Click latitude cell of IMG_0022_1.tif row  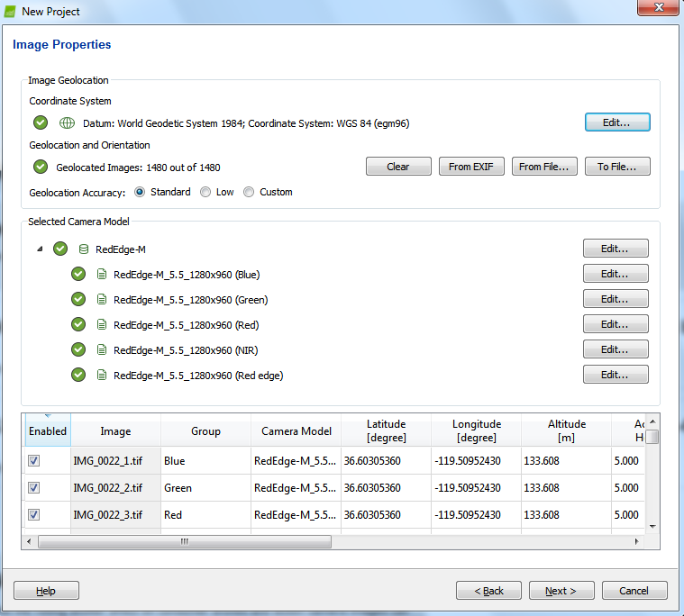tap(386, 461)
